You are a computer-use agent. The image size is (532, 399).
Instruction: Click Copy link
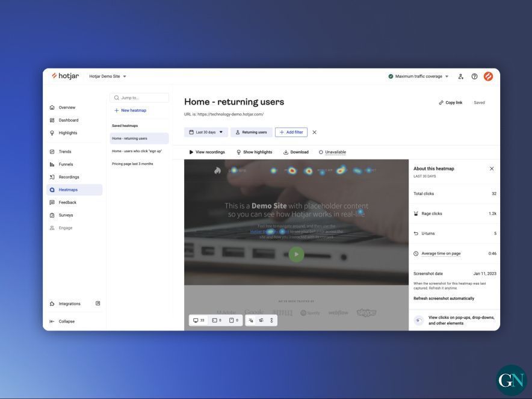(x=451, y=102)
